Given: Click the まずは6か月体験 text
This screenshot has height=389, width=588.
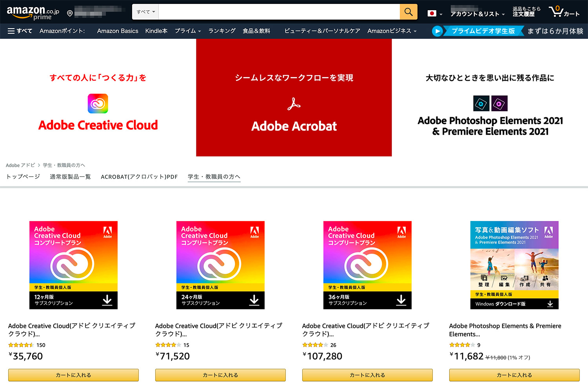Looking at the screenshot, I should tap(555, 31).
